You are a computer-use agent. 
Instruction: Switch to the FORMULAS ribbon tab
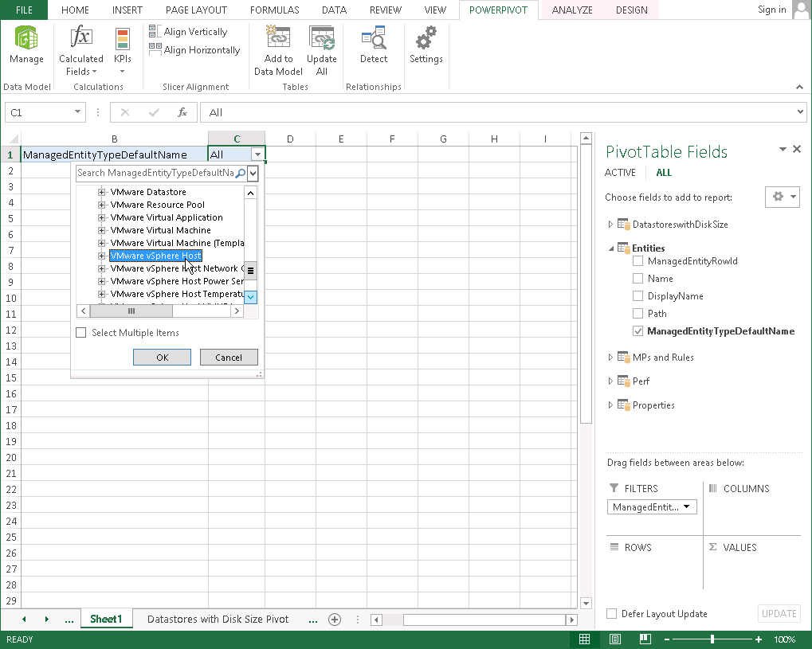pyautogui.click(x=274, y=10)
